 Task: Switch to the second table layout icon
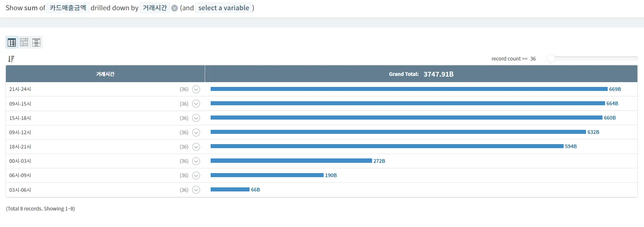[24, 43]
